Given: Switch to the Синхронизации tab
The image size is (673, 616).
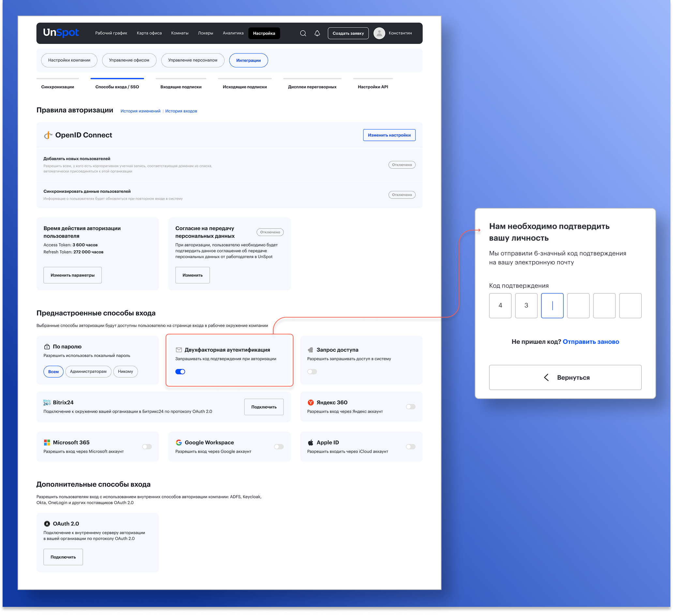Looking at the screenshot, I should click(57, 87).
